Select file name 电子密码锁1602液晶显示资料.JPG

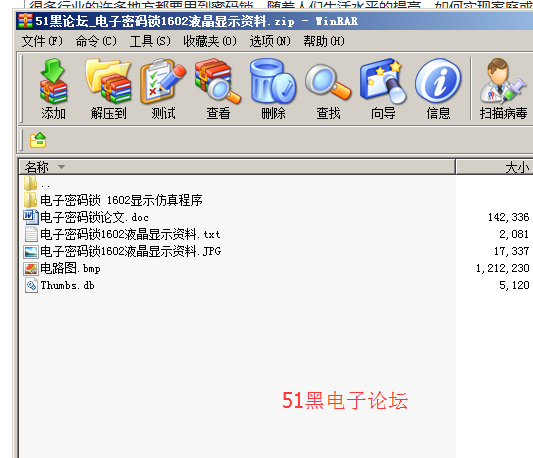pyautogui.click(x=131, y=251)
